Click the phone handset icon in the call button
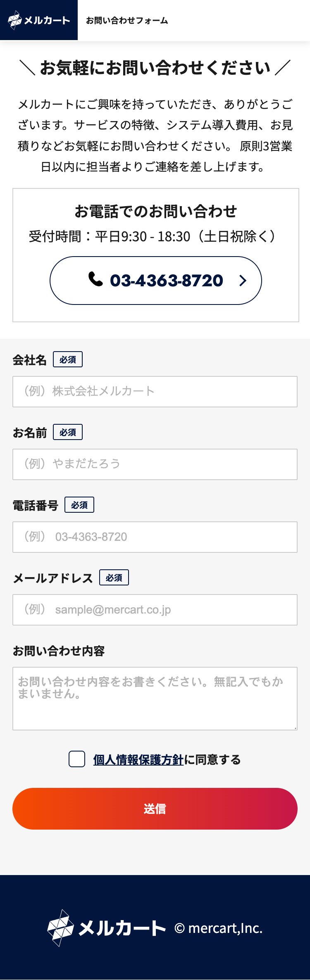Image resolution: width=310 pixels, height=980 pixels. point(95,280)
